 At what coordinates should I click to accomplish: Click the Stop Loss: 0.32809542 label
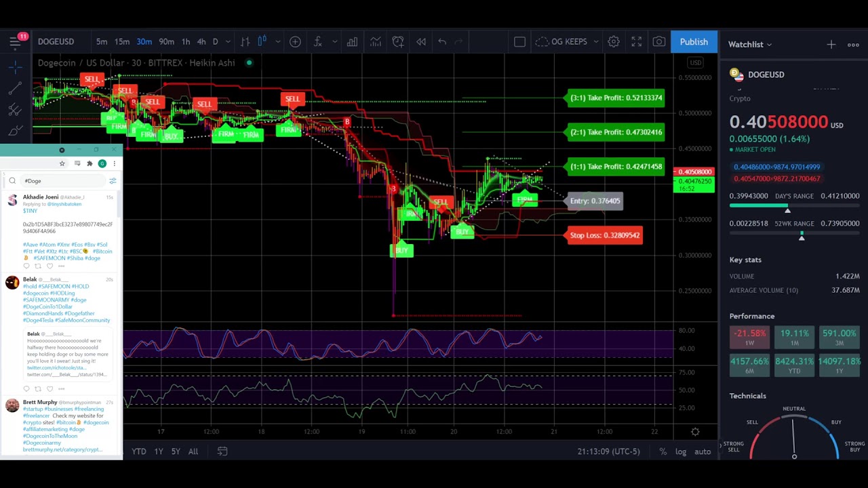click(605, 235)
